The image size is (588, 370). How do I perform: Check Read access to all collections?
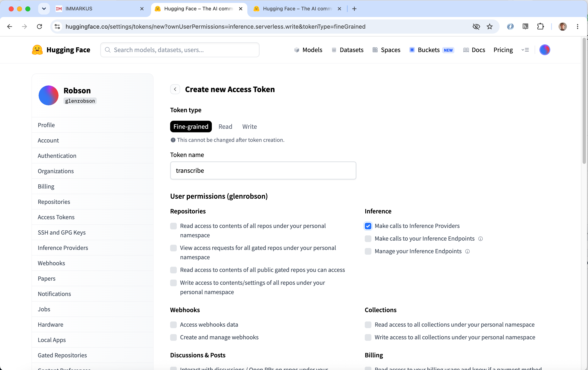368,325
